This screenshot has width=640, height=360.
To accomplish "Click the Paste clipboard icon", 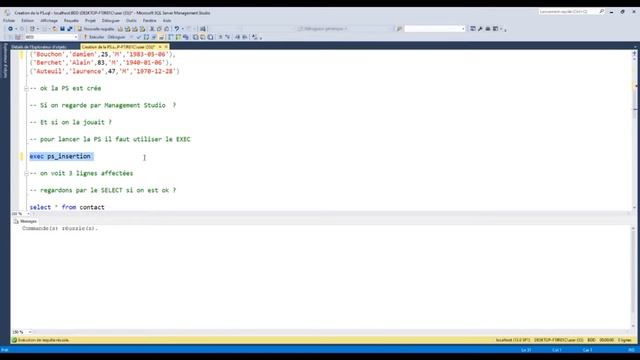I will click(167, 29).
